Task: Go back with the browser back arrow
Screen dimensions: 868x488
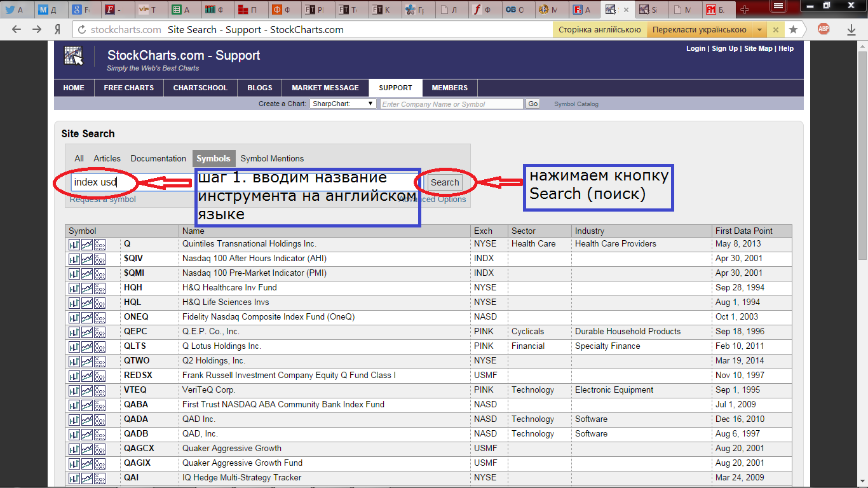Action: (17, 29)
